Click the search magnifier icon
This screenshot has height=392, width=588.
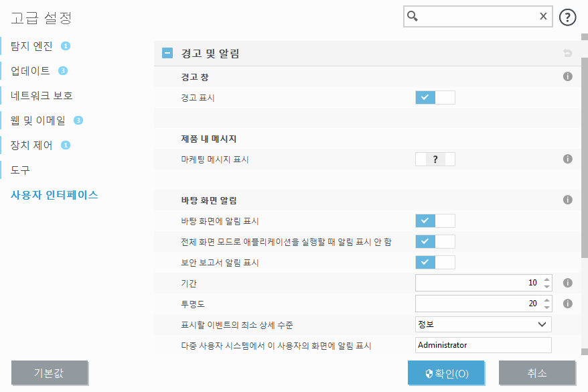pos(412,16)
